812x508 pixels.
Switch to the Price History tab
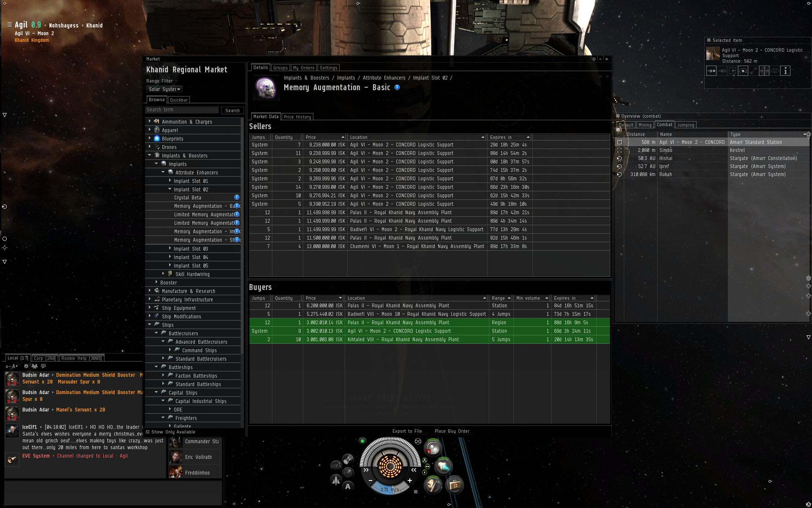point(297,117)
